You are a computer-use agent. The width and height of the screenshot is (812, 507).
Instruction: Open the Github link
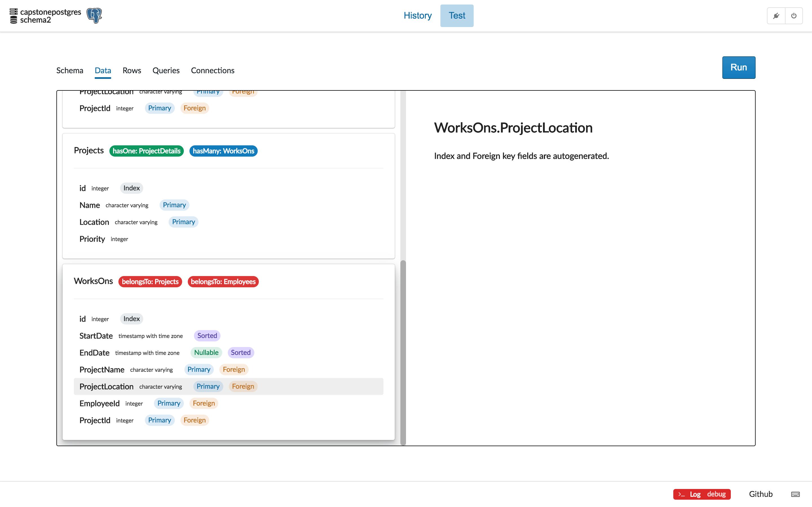pyautogui.click(x=760, y=494)
